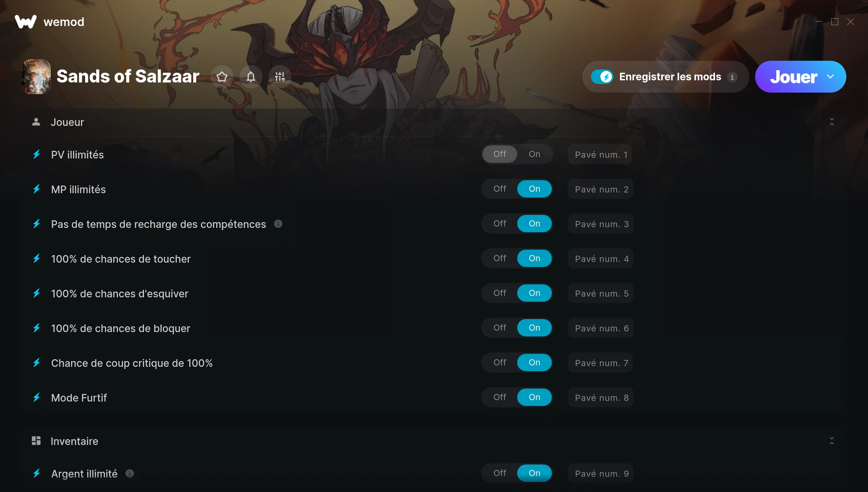The height and width of the screenshot is (492, 868).
Task: Click lightning icon beside Mode Furtif
Action: pos(37,398)
